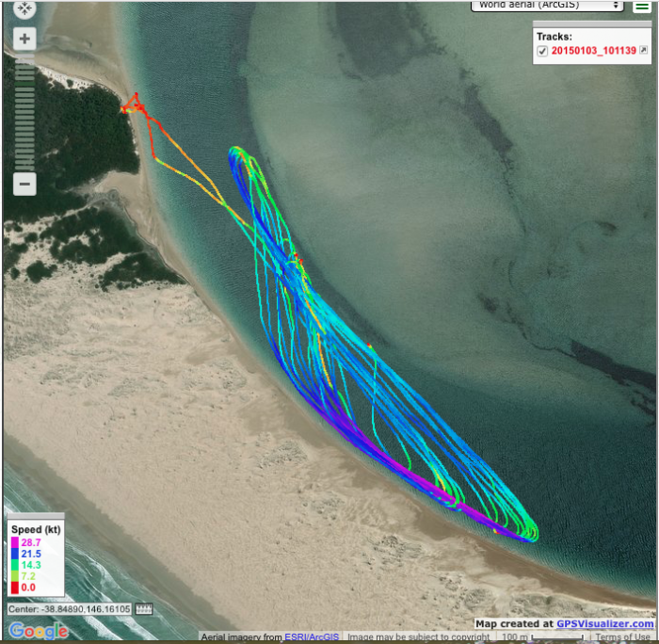Click the recenter map icon
The width and height of the screenshot is (659, 644).
[x=24, y=9]
